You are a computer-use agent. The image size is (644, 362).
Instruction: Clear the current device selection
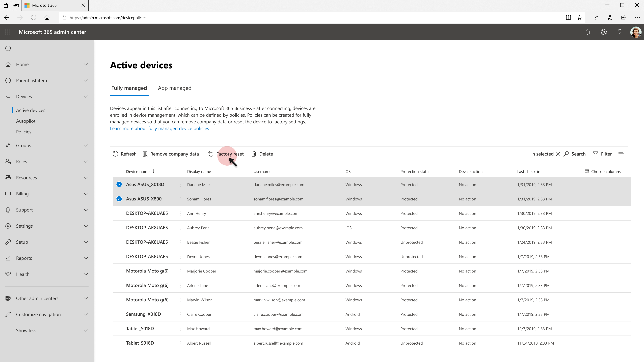(558, 154)
